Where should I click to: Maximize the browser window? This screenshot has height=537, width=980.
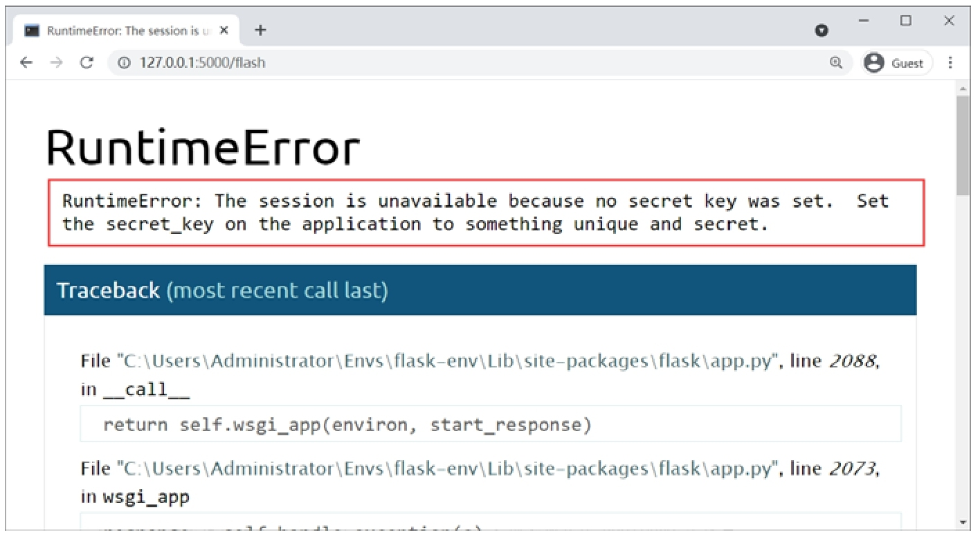click(x=906, y=21)
